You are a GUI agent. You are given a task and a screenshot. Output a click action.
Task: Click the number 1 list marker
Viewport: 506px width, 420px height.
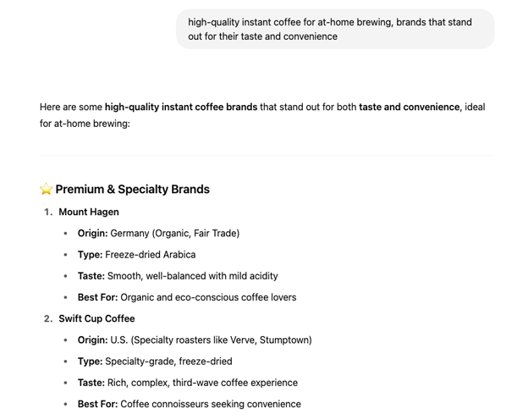[x=48, y=212]
